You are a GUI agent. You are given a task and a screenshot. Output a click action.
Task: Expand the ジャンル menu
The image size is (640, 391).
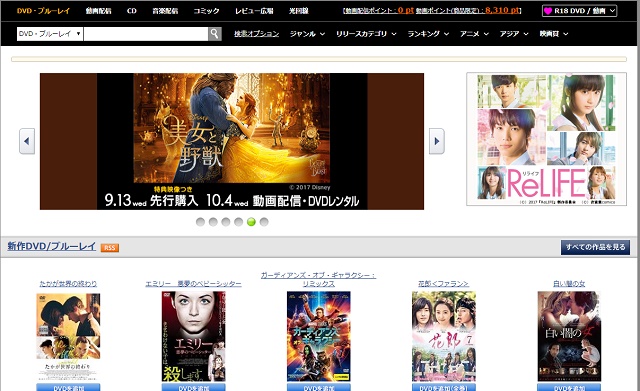pyautogui.click(x=307, y=34)
